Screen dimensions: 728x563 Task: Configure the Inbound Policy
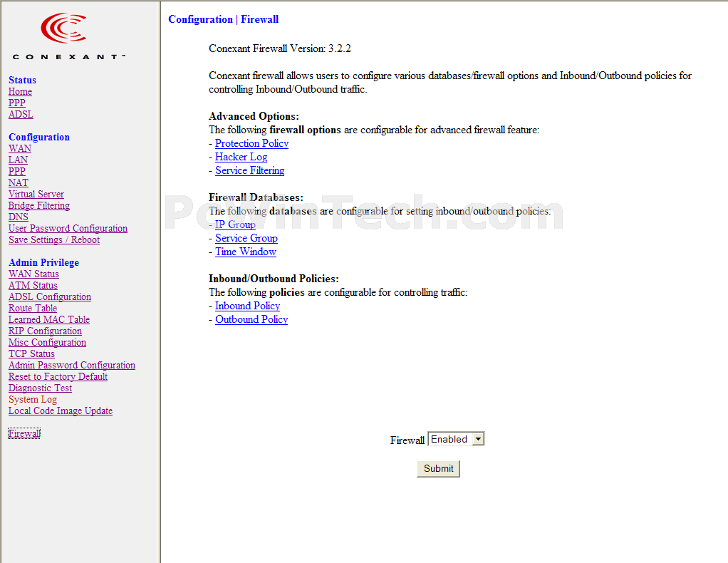click(x=247, y=306)
